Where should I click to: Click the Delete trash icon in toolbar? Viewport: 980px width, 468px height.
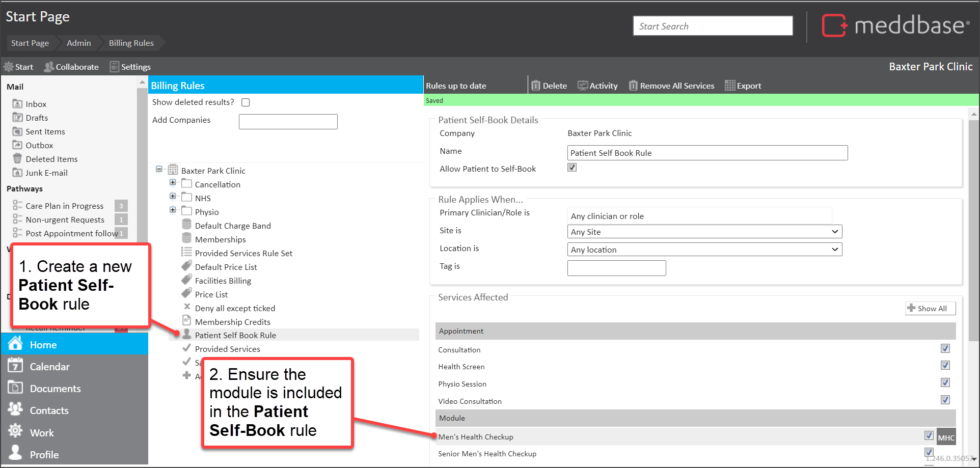click(x=535, y=86)
